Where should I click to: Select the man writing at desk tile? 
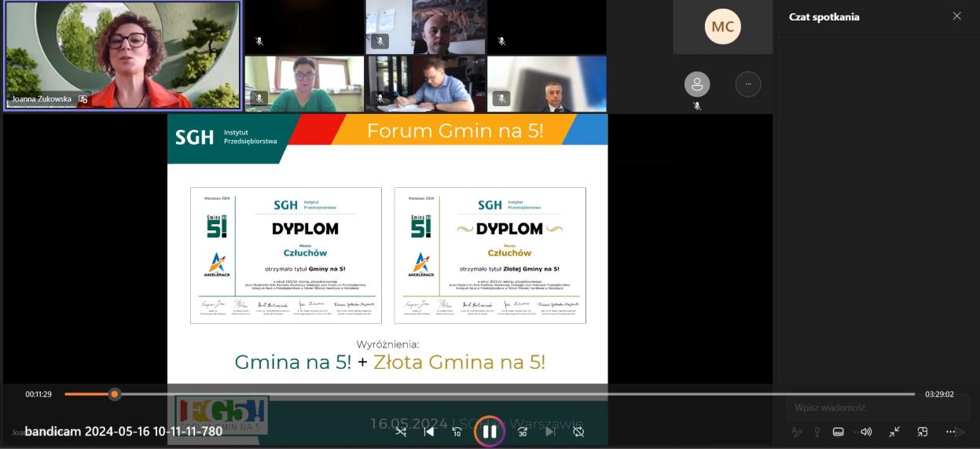[425, 83]
